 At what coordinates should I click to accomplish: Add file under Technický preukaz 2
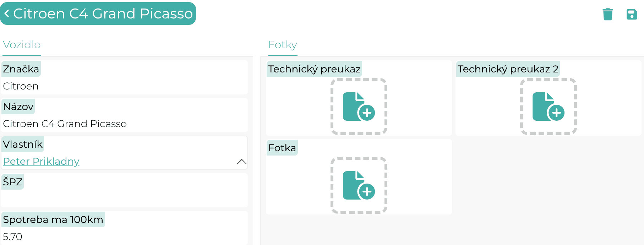tap(549, 107)
